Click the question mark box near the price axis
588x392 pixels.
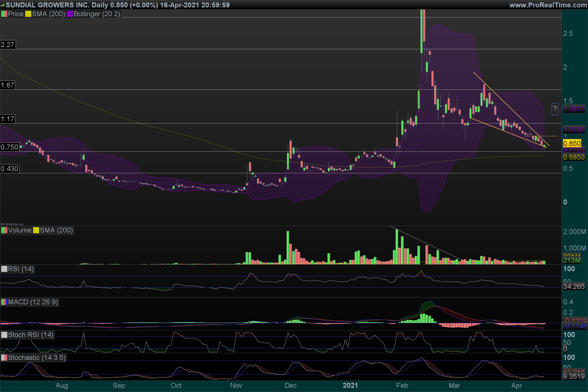pyautogui.click(x=555, y=109)
